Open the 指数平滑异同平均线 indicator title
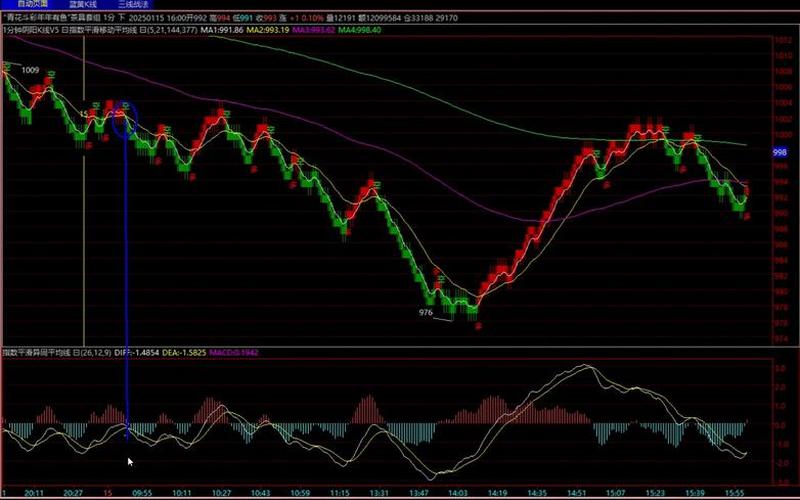Screen dimensions: 800x500 37,351
